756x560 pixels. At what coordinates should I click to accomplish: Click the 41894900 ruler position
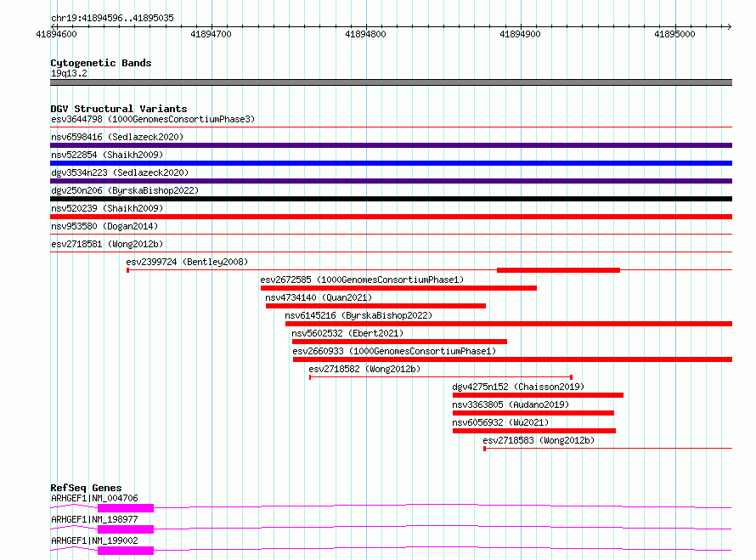(520, 34)
